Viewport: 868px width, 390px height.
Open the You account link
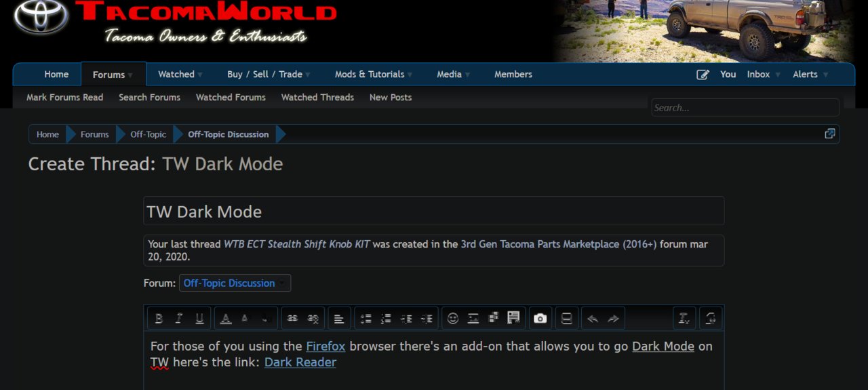point(728,74)
